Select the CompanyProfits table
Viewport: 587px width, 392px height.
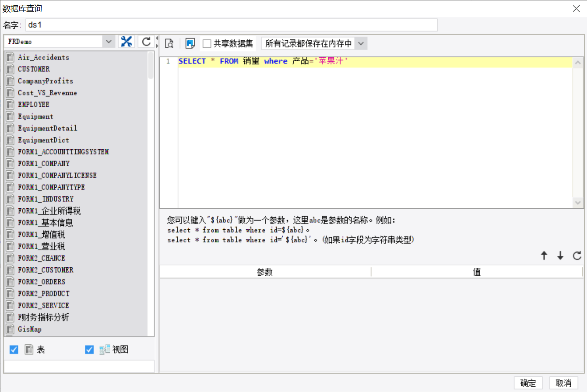(76, 81)
